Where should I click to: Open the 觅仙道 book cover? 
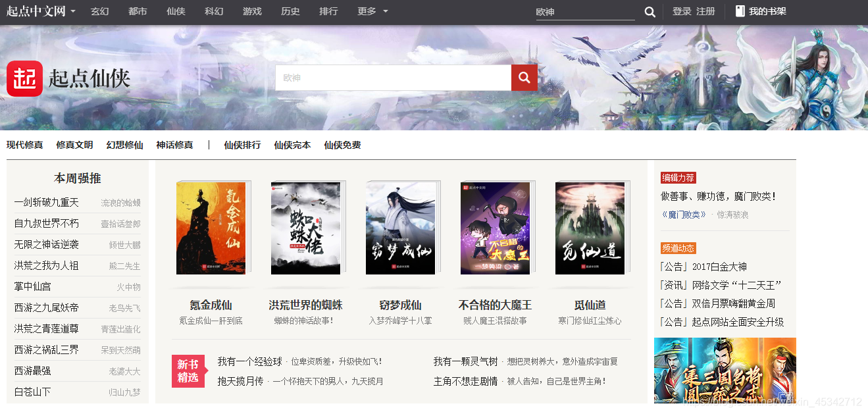[590, 228]
